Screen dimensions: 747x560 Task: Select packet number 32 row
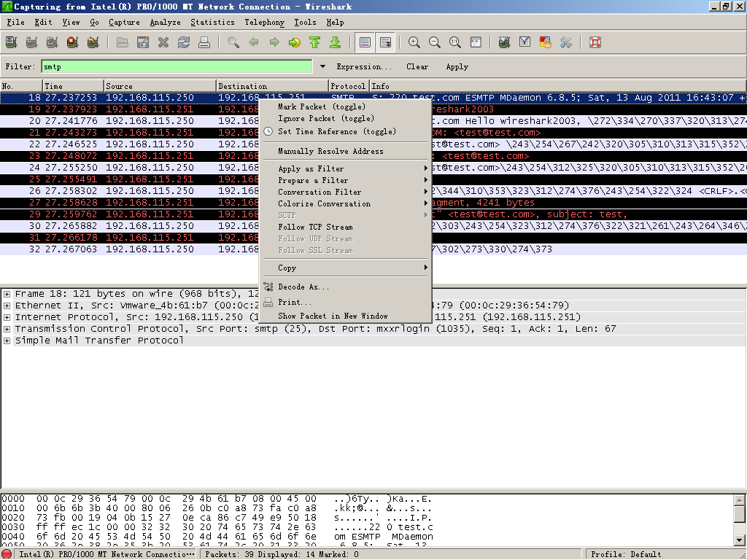[x=373, y=249]
